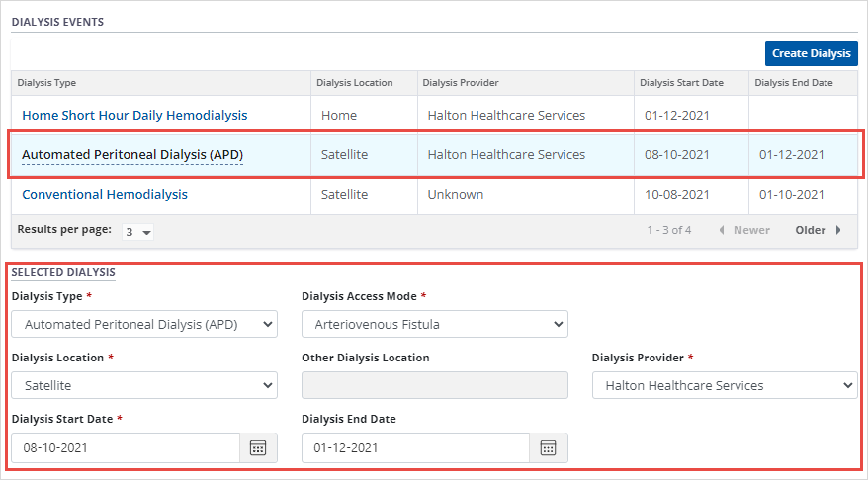Go to Newer results page
This screenshot has width=868, height=480.
(x=743, y=230)
